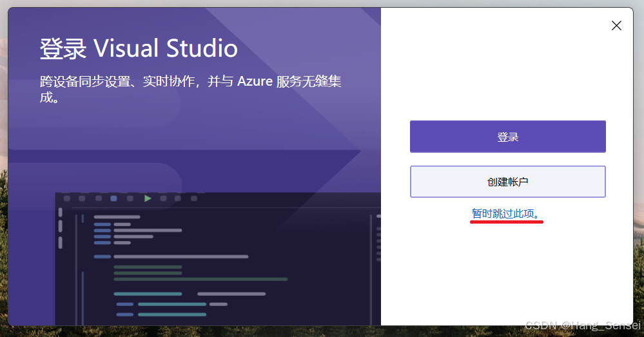The height and width of the screenshot is (337, 644).
Task: Open the 暂时跳过此项 skip link
Action: pyautogui.click(x=505, y=213)
